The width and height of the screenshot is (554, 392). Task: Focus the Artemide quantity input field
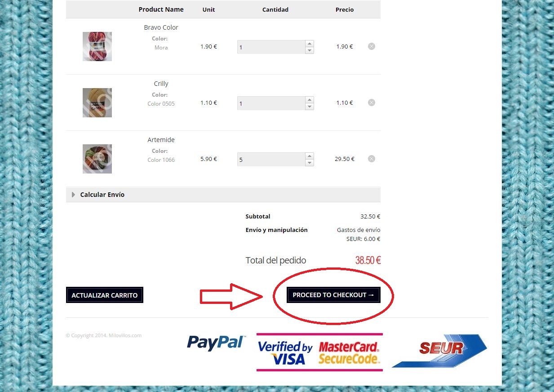(x=271, y=160)
